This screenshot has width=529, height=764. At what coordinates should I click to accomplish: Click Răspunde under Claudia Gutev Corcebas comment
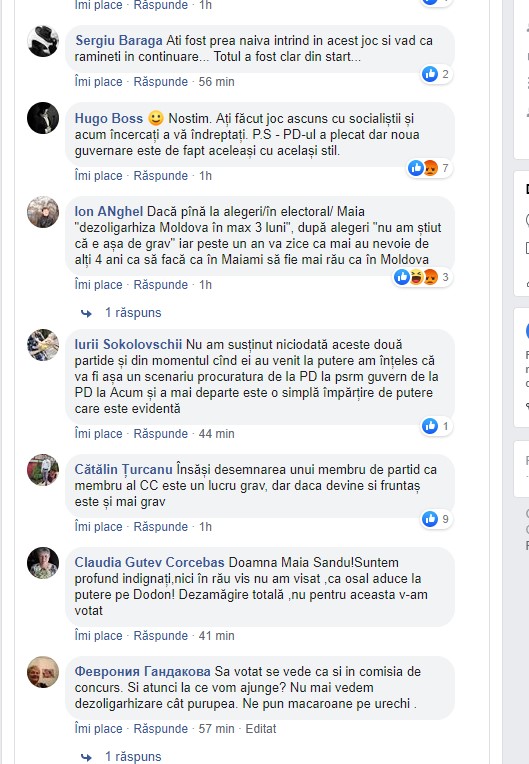[161, 636]
